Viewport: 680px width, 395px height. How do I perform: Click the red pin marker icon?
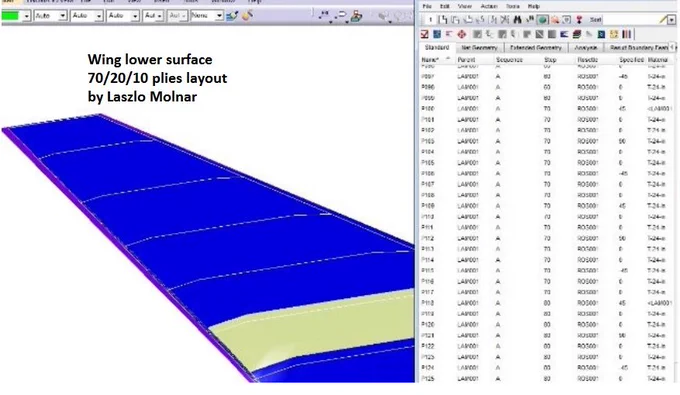tap(579, 20)
